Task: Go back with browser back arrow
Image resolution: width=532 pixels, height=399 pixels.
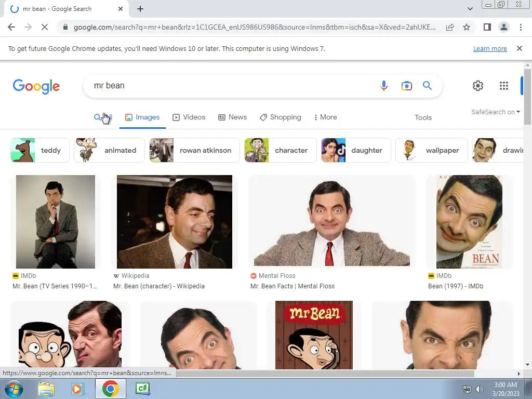Action: (11, 27)
